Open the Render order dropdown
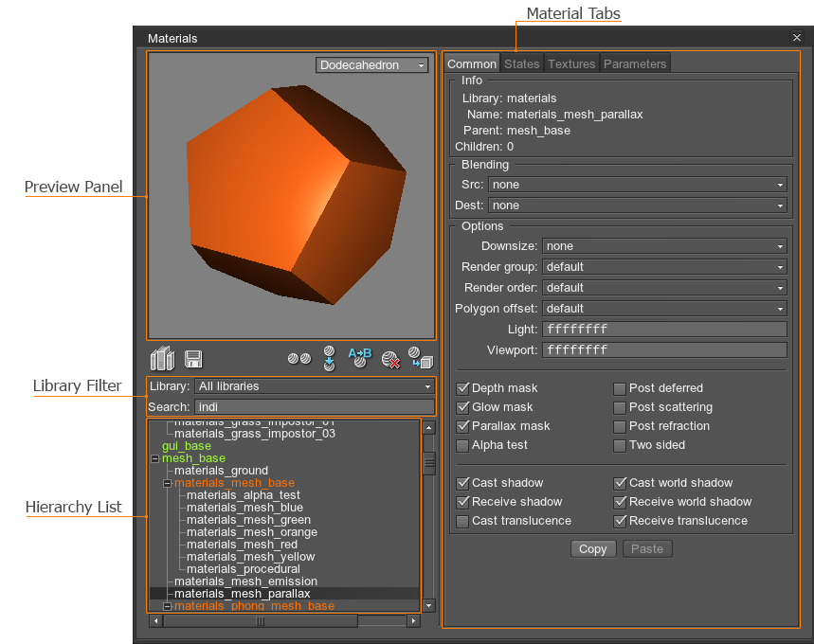This screenshot has width=814, height=644. (664, 288)
